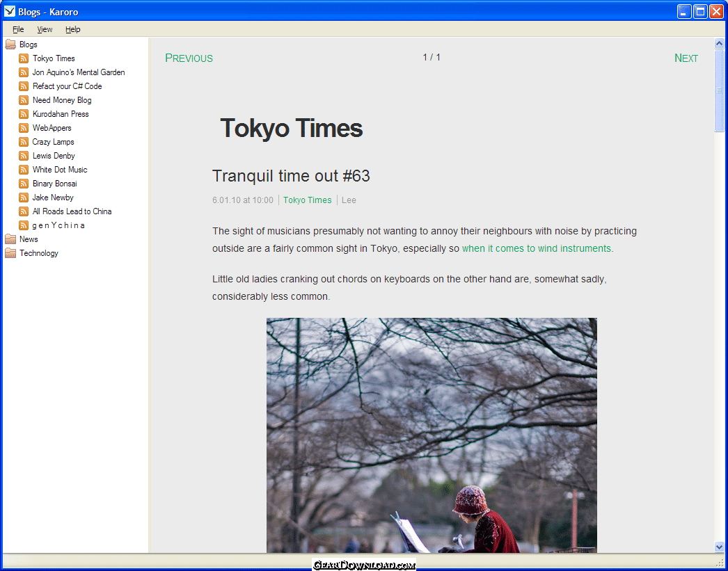Open the View menu
Viewport: 728px width, 571px height.
click(45, 29)
